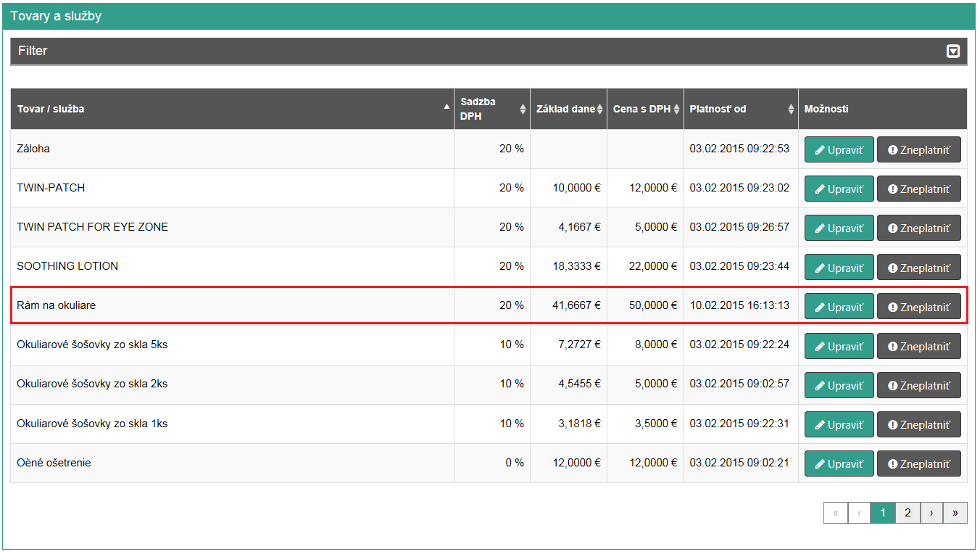Sort by Cena s DPH column

click(x=646, y=109)
